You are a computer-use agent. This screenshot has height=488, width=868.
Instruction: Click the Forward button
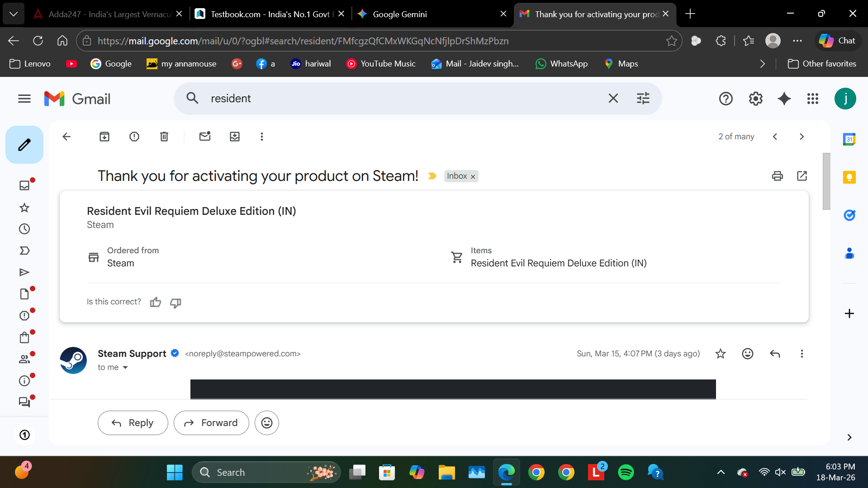click(x=211, y=423)
